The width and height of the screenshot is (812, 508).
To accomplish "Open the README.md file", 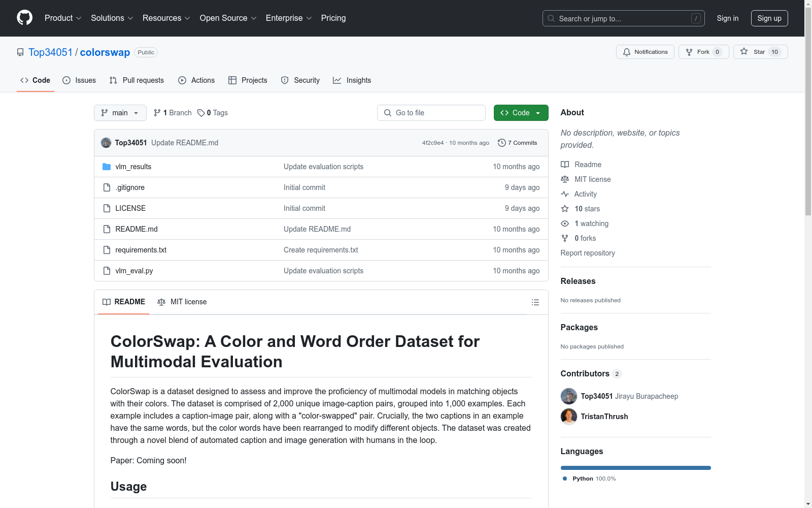I will [x=137, y=229].
